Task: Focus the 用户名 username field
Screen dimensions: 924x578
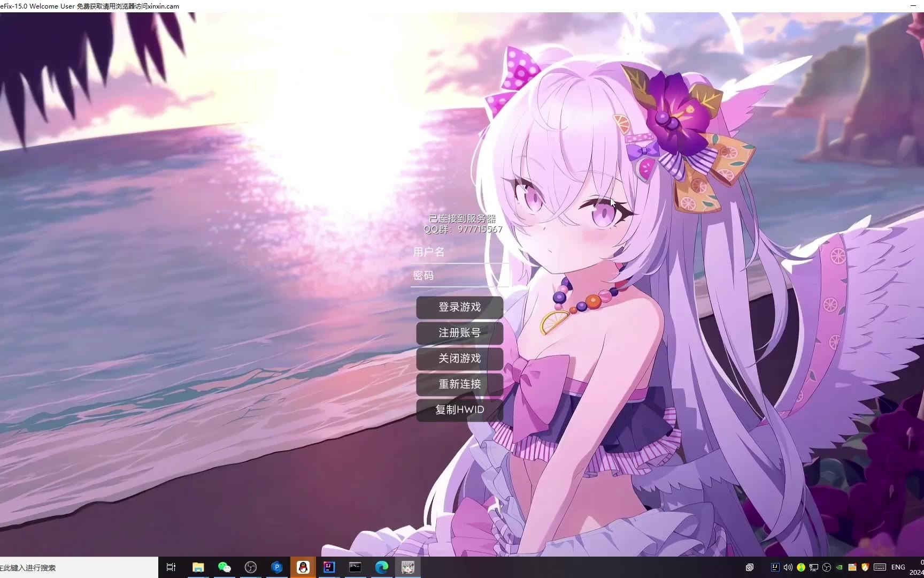Action: click(459, 252)
